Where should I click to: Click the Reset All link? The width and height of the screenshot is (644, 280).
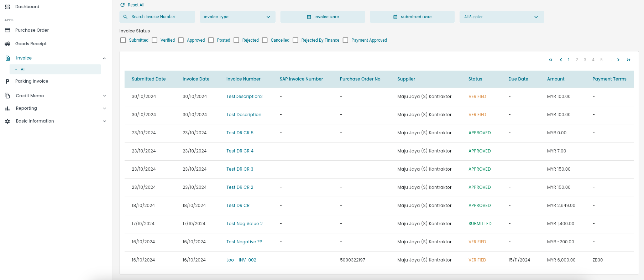point(136,5)
